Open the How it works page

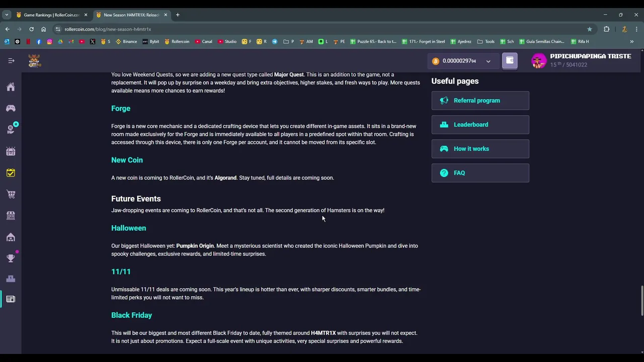(480, 149)
